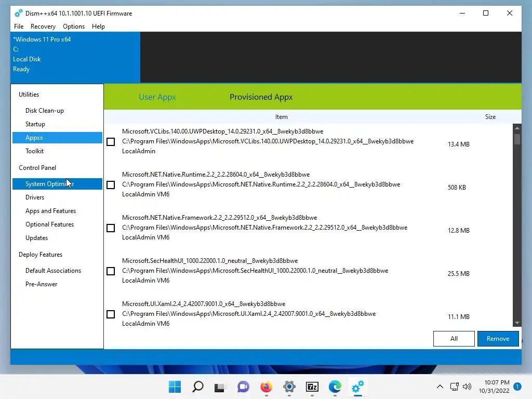The height and width of the screenshot is (399, 532).
Task: Open Microsoft Edge from the taskbar
Action: click(x=335, y=387)
